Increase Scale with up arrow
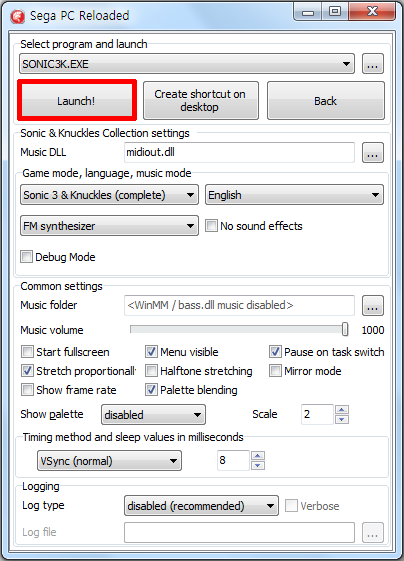This screenshot has width=404, height=561. pos(342,410)
